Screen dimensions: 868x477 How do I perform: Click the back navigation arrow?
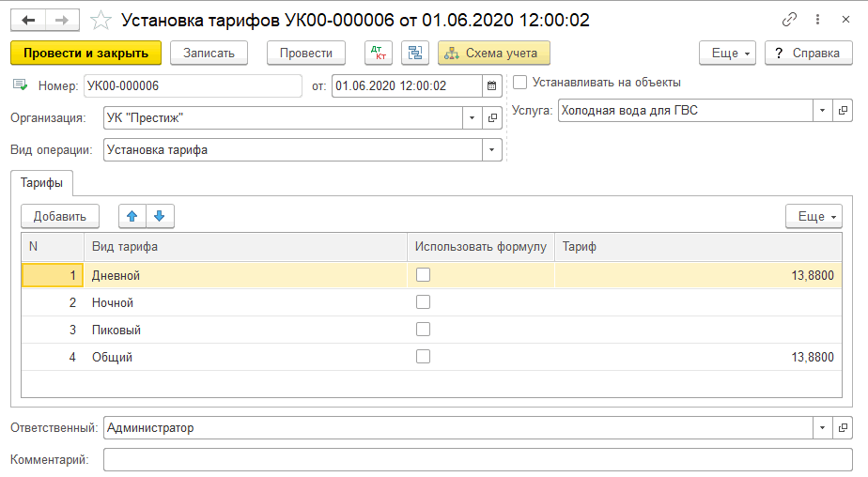point(28,20)
